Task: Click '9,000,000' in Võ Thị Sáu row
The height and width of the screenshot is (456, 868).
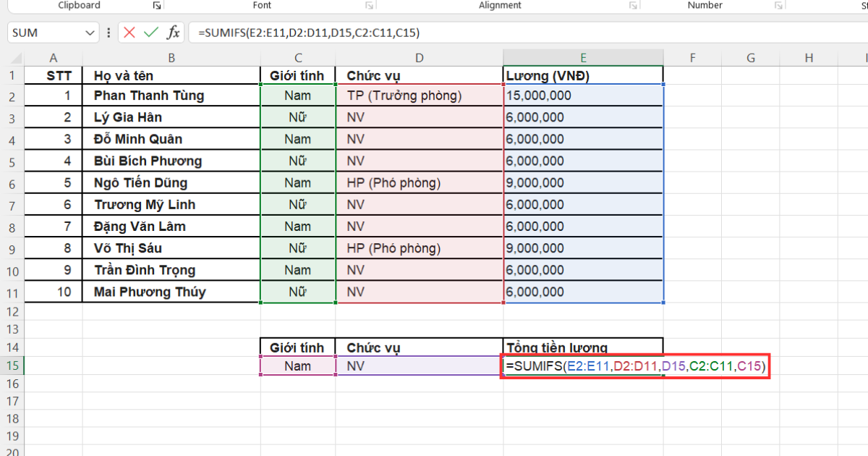Action: point(584,248)
